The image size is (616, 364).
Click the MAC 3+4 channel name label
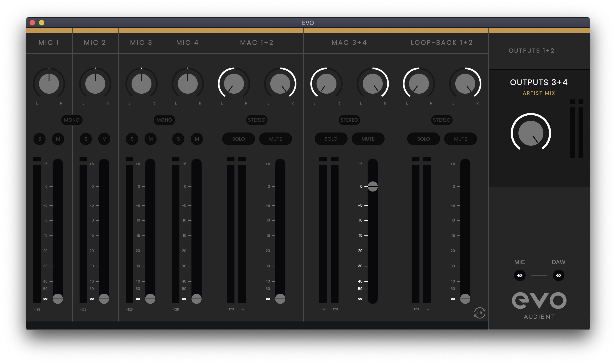click(x=349, y=42)
